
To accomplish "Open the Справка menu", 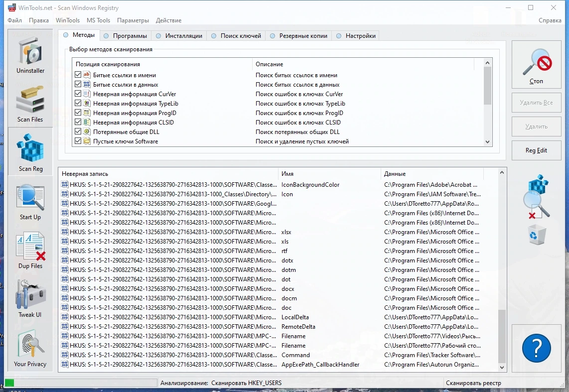I will [550, 20].
